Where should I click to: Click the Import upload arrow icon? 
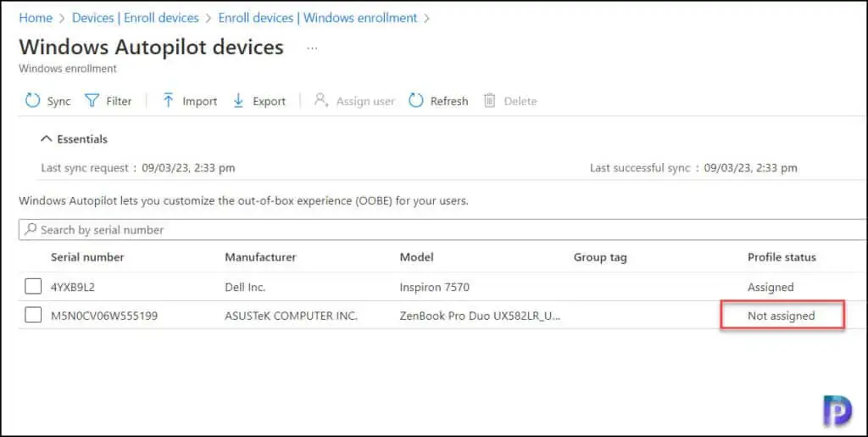(x=169, y=101)
